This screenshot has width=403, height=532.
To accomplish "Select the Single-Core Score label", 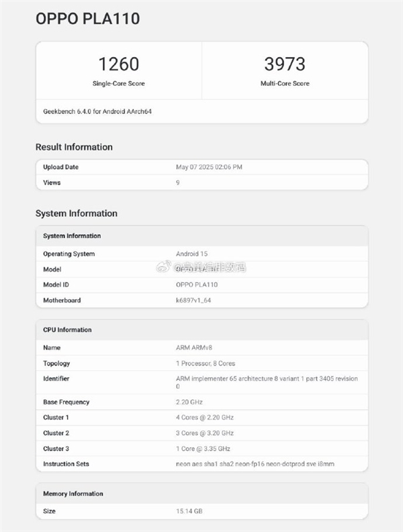I will (x=118, y=84).
